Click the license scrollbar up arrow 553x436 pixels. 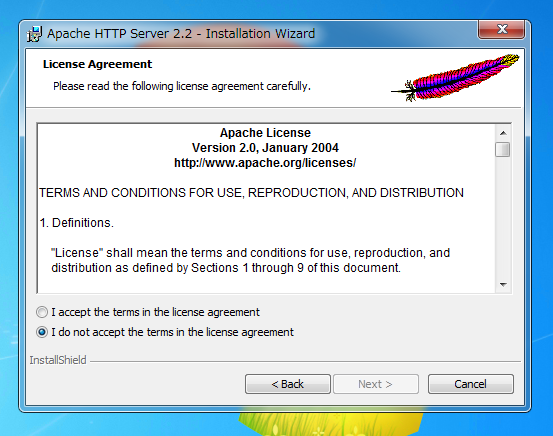[503, 133]
